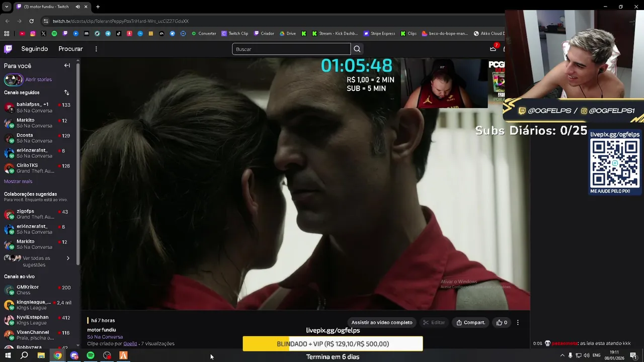The height and width of the screenshot is (362, 644).
Task: Click the search magnifier button
Action: (x=357, y=49)
